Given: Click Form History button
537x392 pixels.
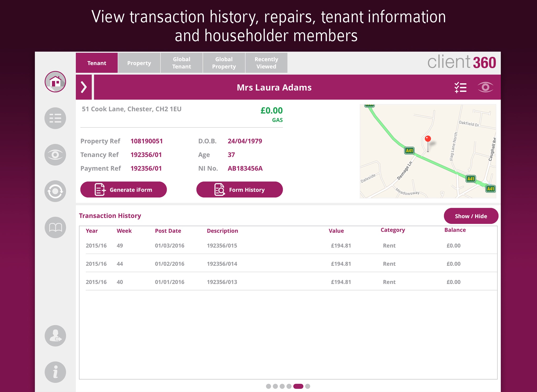Looking at the screenshot, I should click(x=240, y=189).
